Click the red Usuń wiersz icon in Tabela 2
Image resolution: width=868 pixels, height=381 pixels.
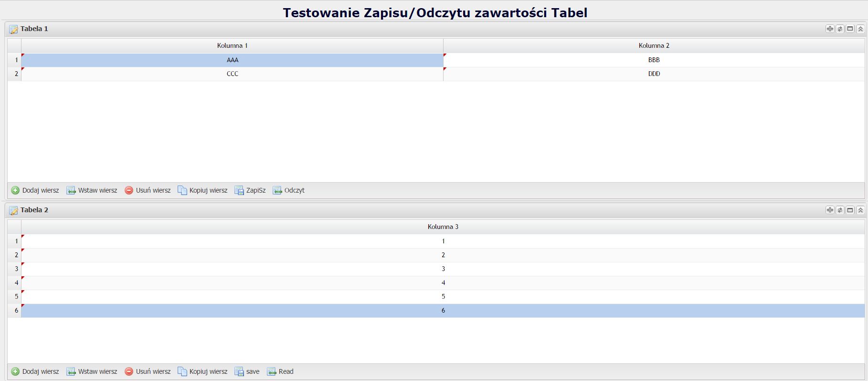(129, 371)
